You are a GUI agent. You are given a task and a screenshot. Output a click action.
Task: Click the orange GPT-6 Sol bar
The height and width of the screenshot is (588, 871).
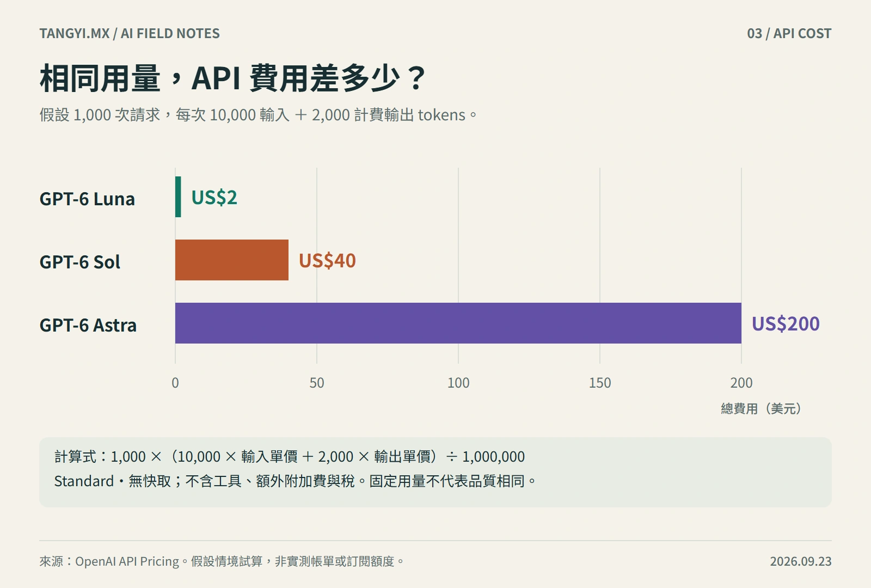232,260
